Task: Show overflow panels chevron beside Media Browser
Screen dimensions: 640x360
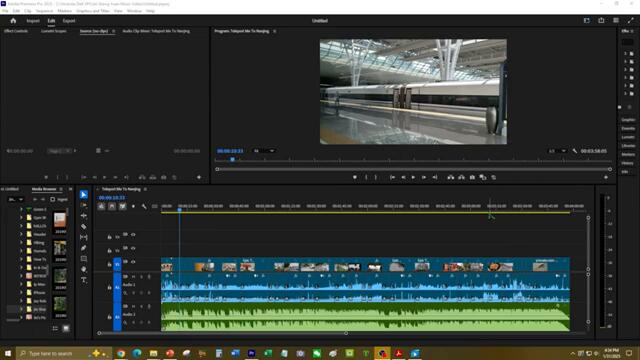Action: coord(71,189)
